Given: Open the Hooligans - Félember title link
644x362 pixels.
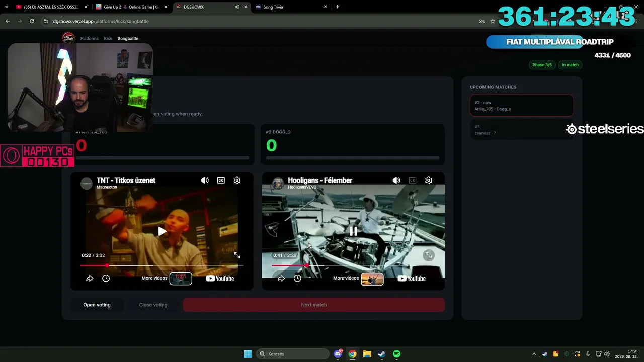Looking at the screenshot, I should coord(320,180).
